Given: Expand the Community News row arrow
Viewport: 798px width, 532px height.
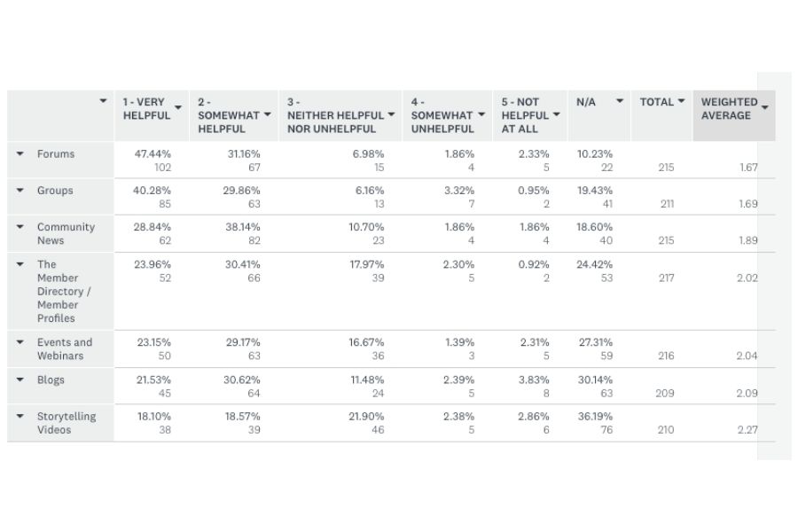Looking at the screenshot, I should (20, 227).
